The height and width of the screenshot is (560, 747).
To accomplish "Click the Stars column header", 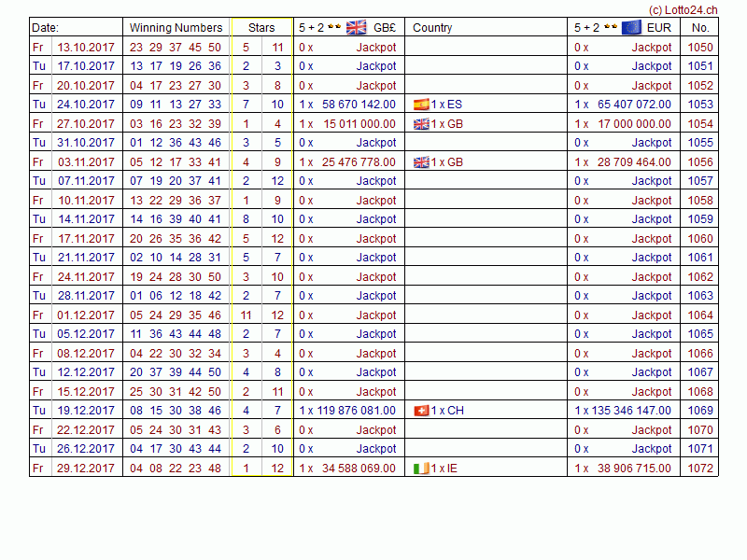I will click(261, 28).
